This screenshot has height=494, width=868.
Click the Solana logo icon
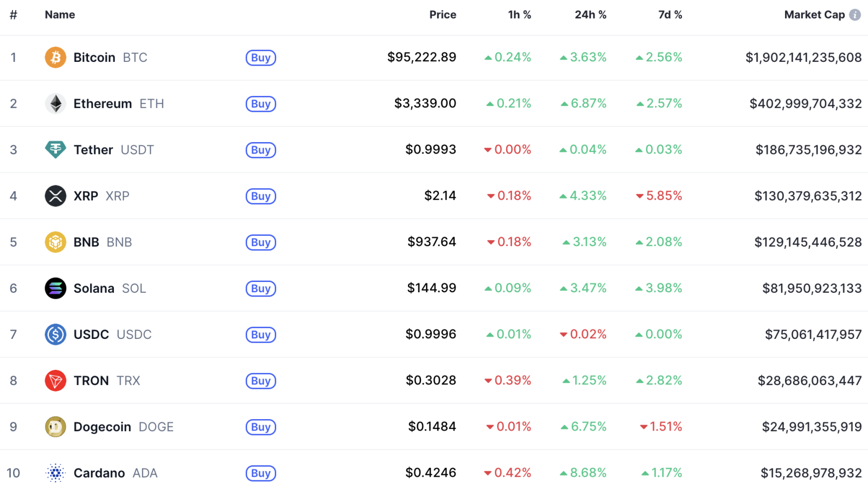55,288
